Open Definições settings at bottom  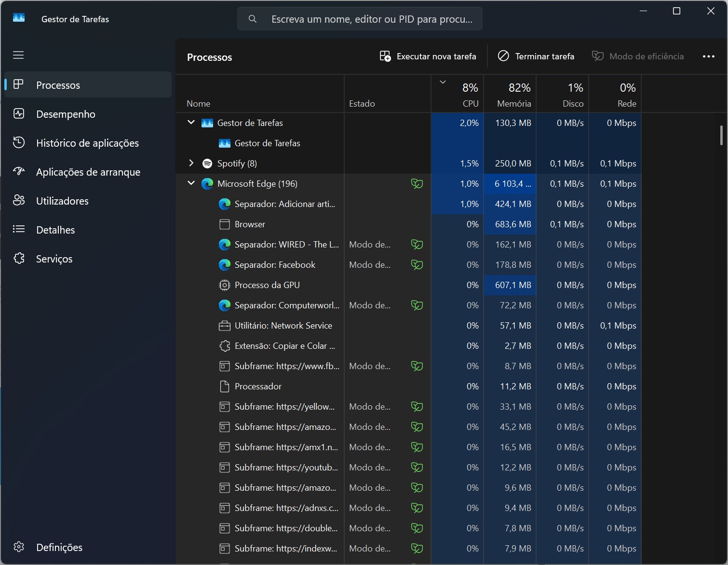[x=59, y=547]
